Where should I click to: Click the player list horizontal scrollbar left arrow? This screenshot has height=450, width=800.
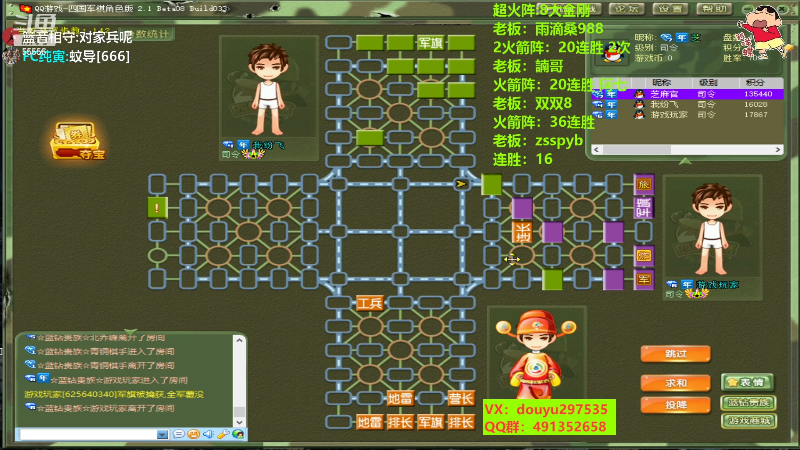596,149
